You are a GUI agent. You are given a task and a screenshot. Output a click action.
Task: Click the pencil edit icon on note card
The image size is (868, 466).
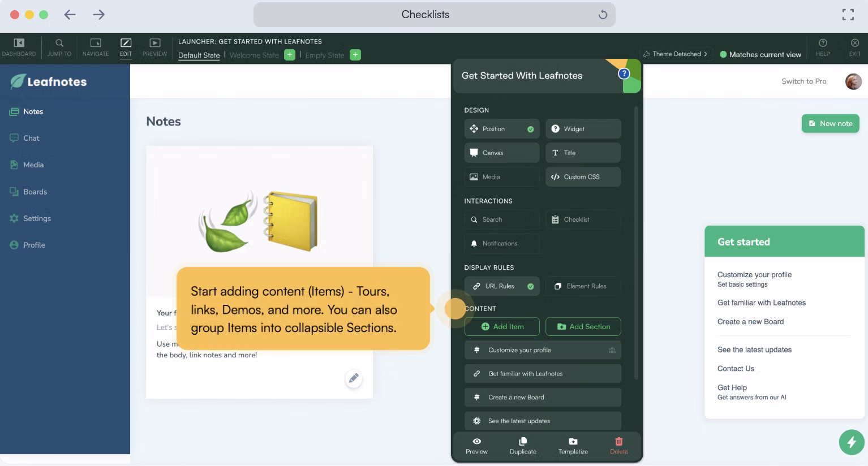(354, 378)
